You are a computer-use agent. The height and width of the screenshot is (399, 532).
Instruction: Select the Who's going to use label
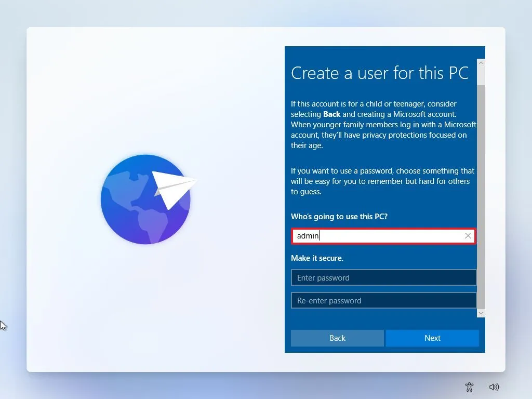339,217
